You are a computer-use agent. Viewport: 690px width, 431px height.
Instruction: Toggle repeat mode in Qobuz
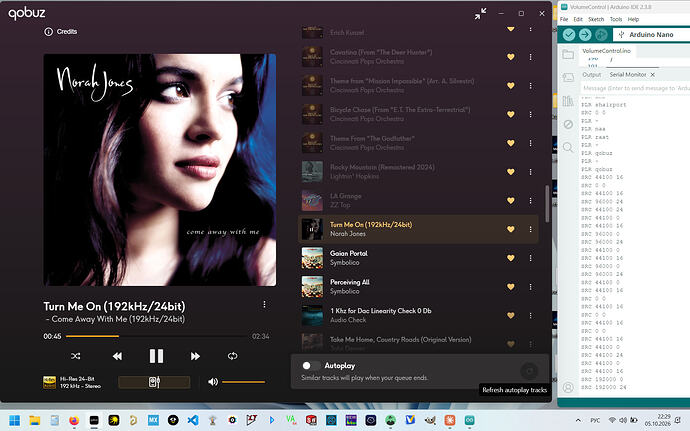tap(232, 356)
